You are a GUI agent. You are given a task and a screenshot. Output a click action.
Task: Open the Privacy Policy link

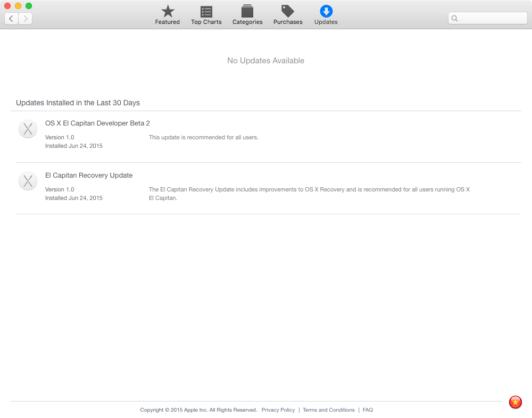pos(278,410)
